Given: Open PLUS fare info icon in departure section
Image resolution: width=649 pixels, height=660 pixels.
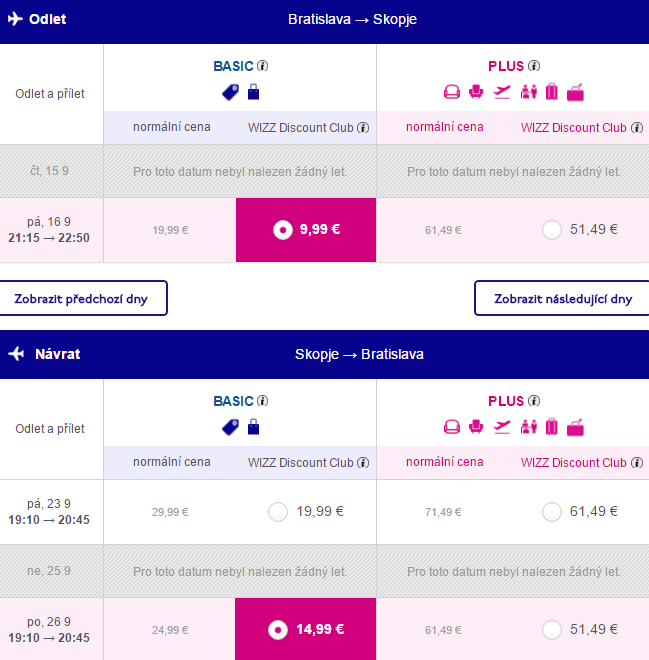Looking at the screenshot, I should click(x=534, y=66).
